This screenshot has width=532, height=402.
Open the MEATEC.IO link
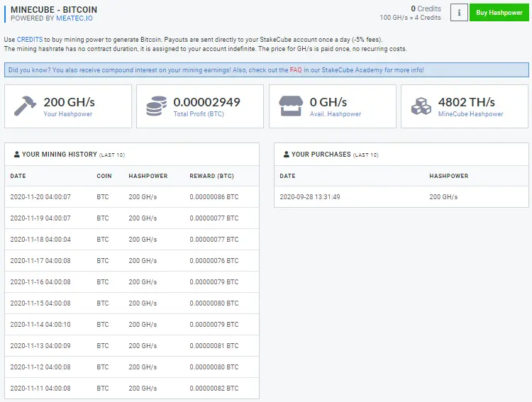click(74, 18)
